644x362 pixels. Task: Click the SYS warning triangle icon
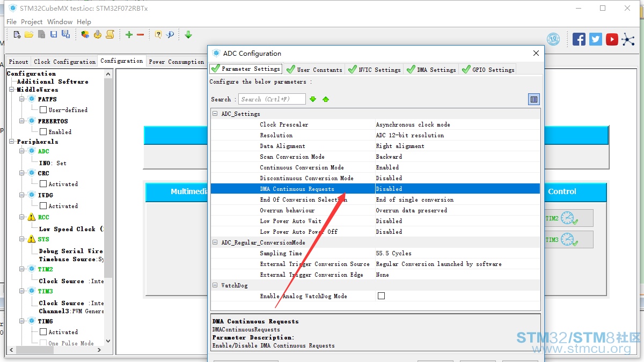tap(32, 239)
